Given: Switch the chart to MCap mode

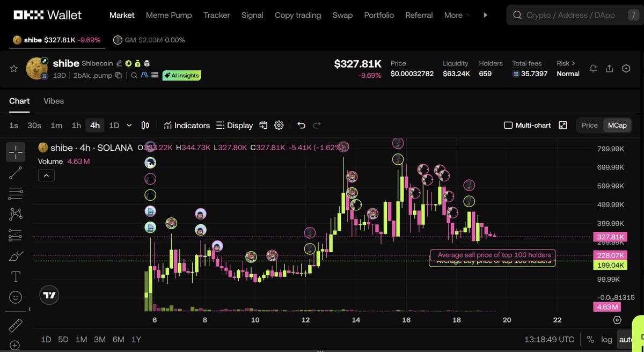Looking at the screenshot, I should click(617, 125).
